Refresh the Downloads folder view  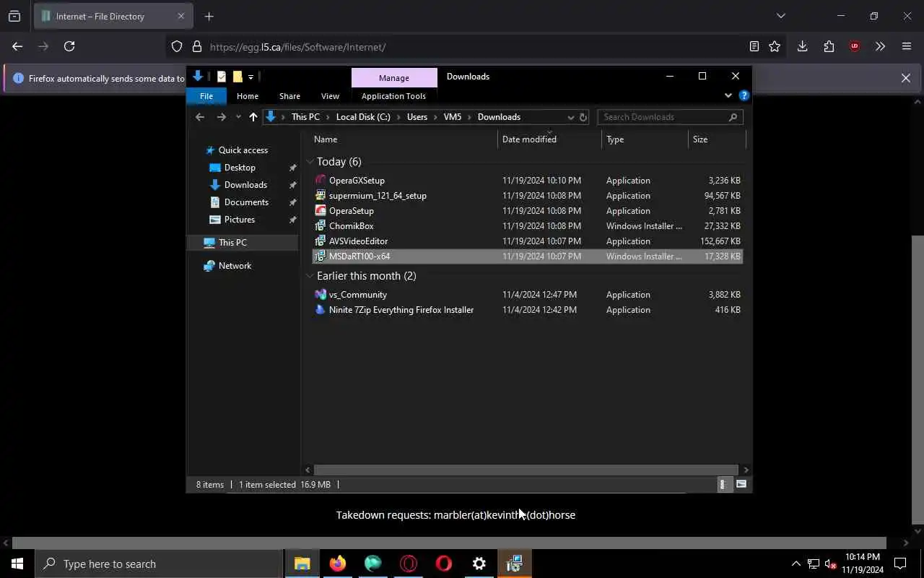(x=583, y=117)
